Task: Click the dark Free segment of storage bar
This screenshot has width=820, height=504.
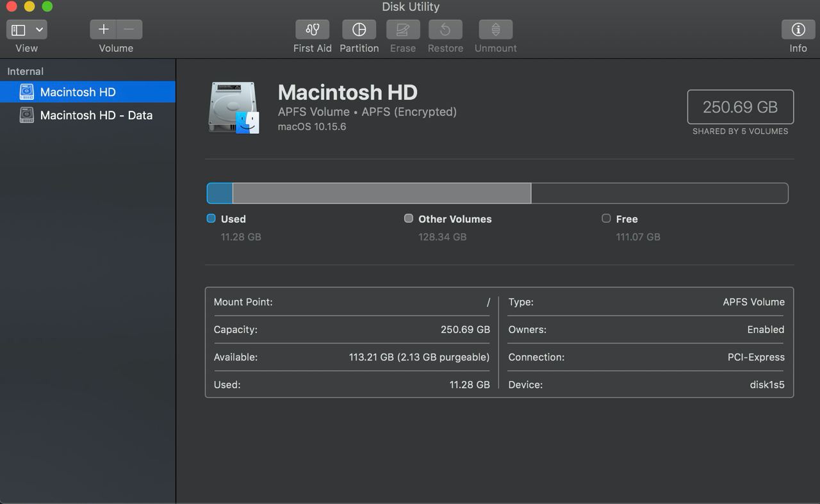Action: (659, 193)
